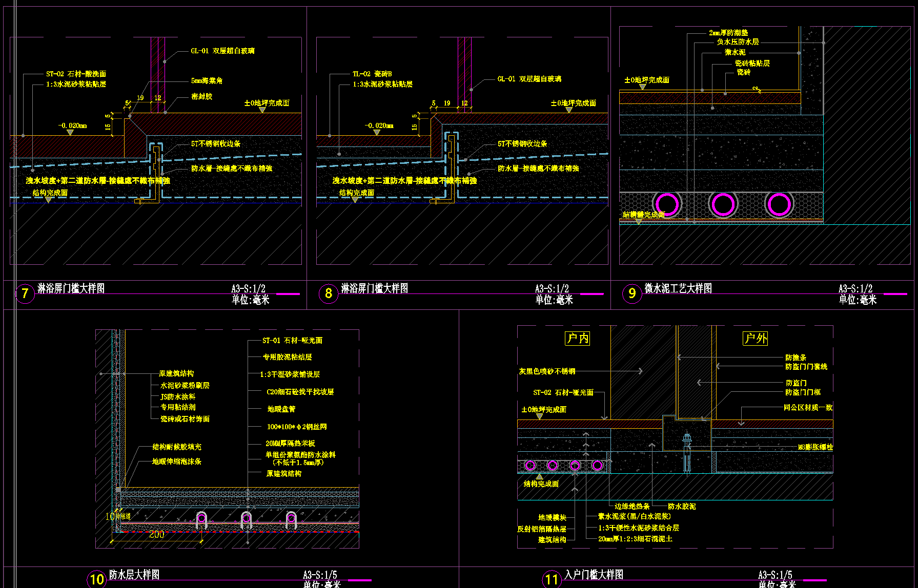Image resolution: width=918 pixels, height=588 pixels.
Task: Select the circled number 10 detail marker
Action: coord(97,579)
